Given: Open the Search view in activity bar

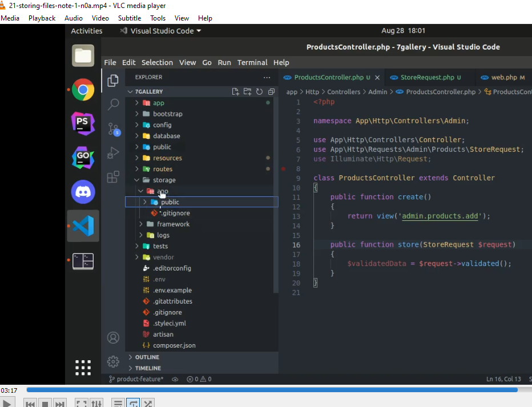Looking at the screenshot, I should (x=113, y=104).
